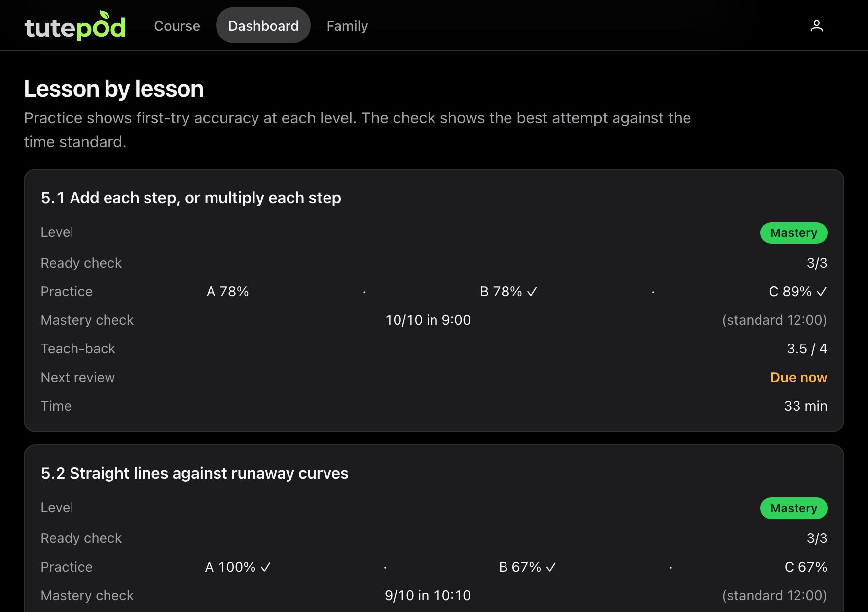Open the Course tab
Image resolution: width=868 pixels, height=612 pixels.
(x=177, y=26)
